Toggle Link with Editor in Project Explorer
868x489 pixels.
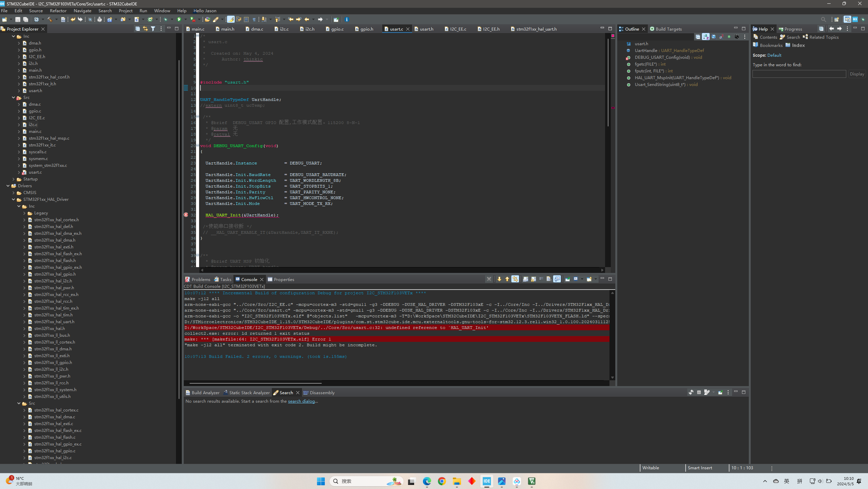click(x=145, y=29)
